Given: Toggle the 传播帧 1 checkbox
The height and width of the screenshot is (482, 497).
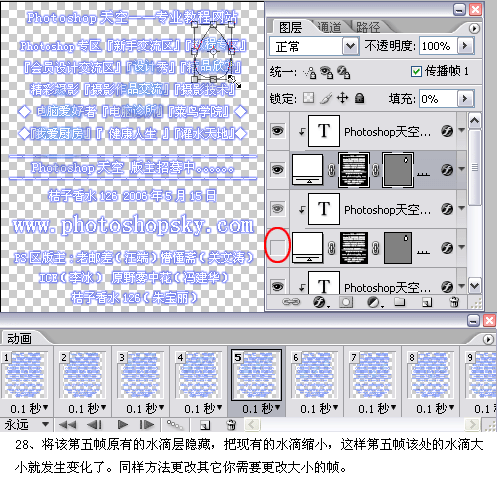Looking at the screenshot, I should tap(416, 71).
